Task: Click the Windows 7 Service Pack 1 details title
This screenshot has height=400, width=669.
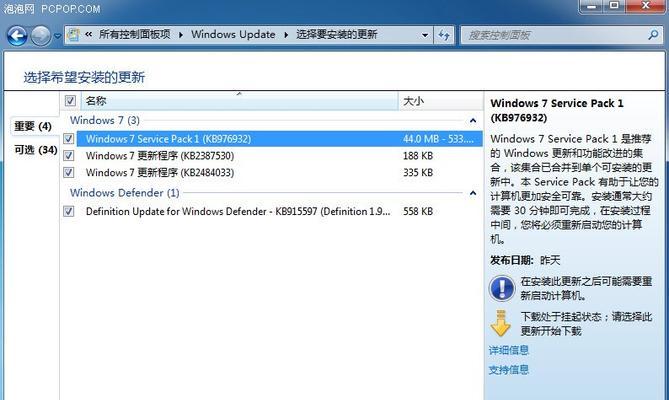Action: coord(557,110)
